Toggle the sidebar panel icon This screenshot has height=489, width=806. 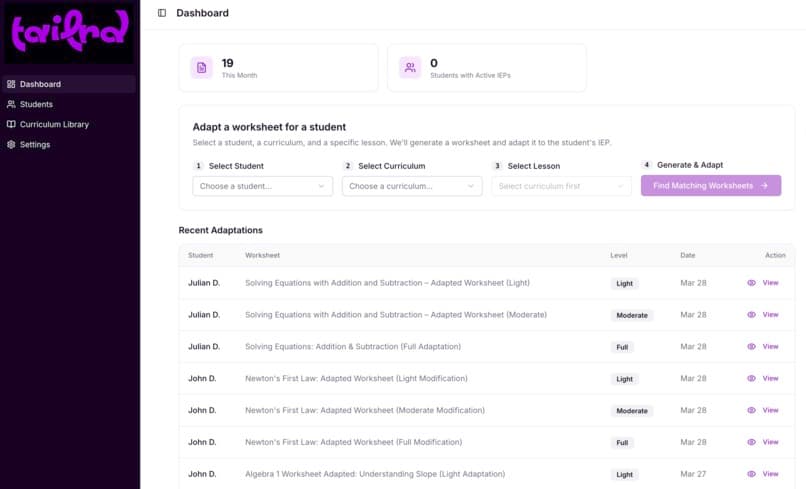pos(162,13)
